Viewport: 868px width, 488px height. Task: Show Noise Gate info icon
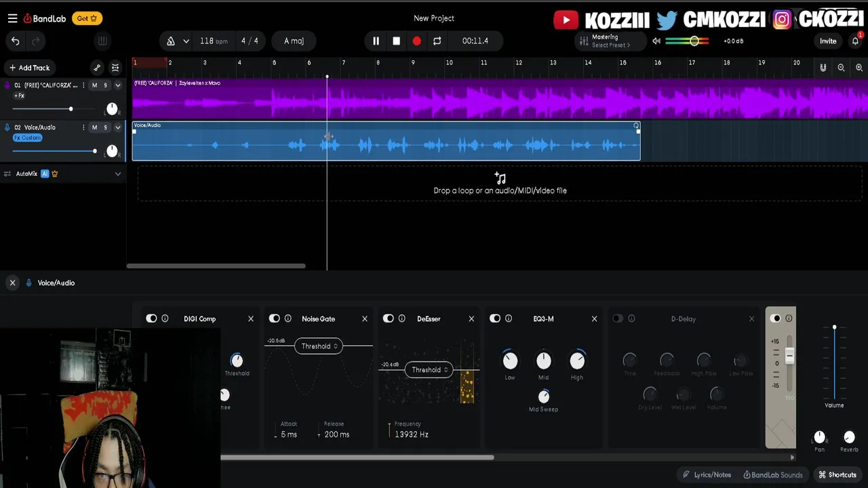click(288, 319)
